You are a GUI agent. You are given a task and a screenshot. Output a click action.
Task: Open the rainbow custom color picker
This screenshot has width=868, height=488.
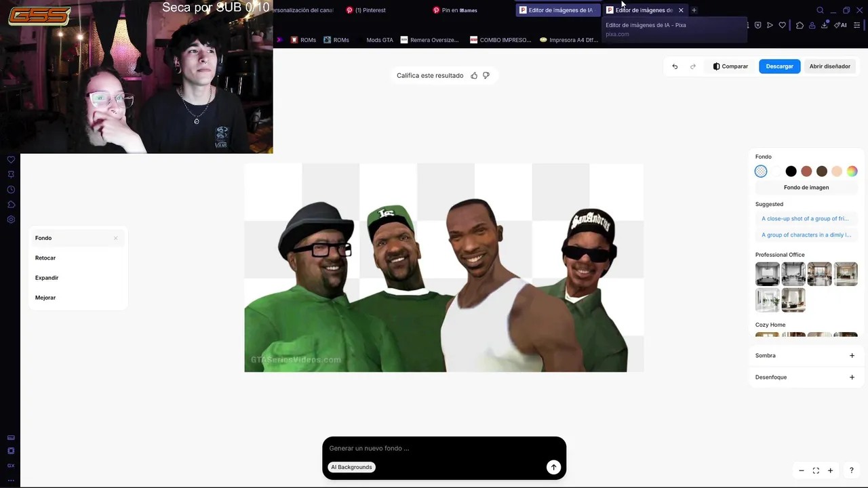pyautogui.click(x=852, y=171)
